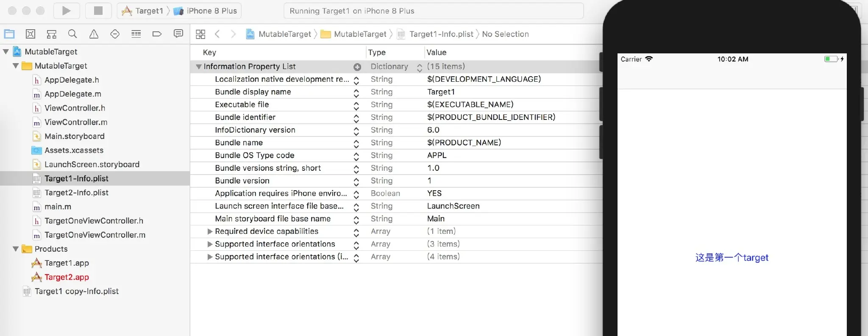The image size is (868, 336).
Task: Collapse the MutableTarget project root
Action: pyautogui.click(x=6, y=52)
